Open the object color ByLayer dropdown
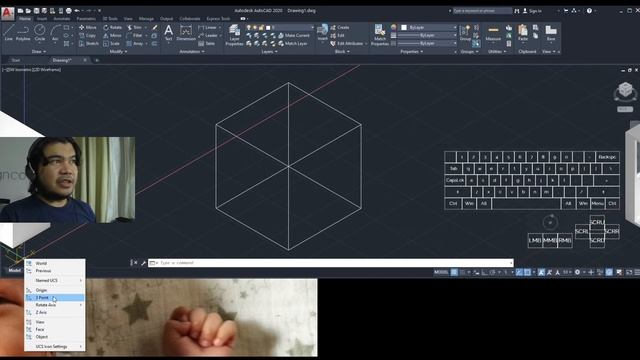This screenshot has height=360, width=640. [x=428, y=27]
